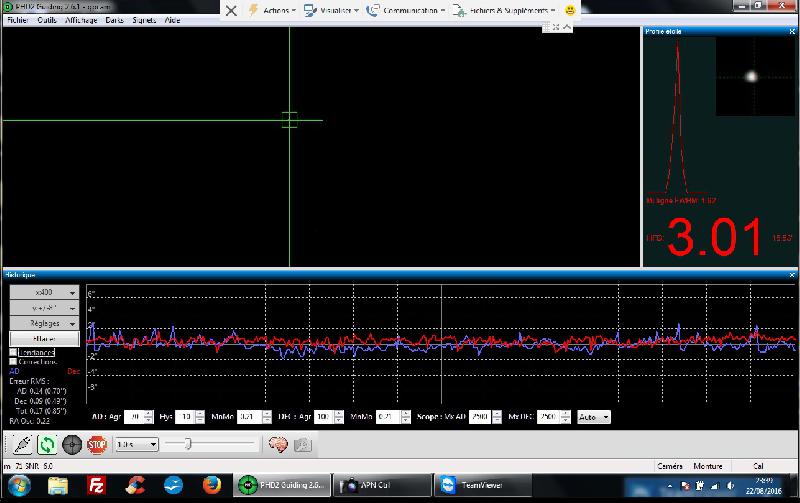Open the blue round taskbar app icon
The height and width of the screenshot is (503, 800).
(173, 485)
